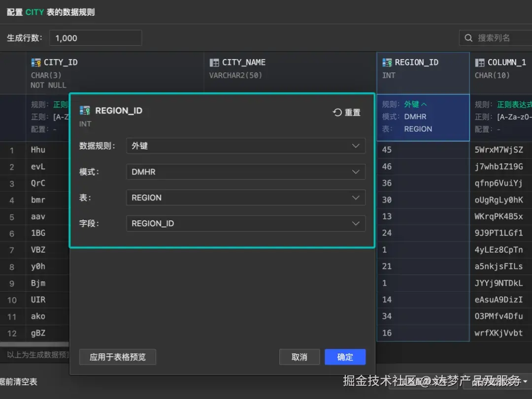The image size is (532, 399).
Task: Click the 生成行数 input field
Action: pyautogui.click(x=96, y=38)
